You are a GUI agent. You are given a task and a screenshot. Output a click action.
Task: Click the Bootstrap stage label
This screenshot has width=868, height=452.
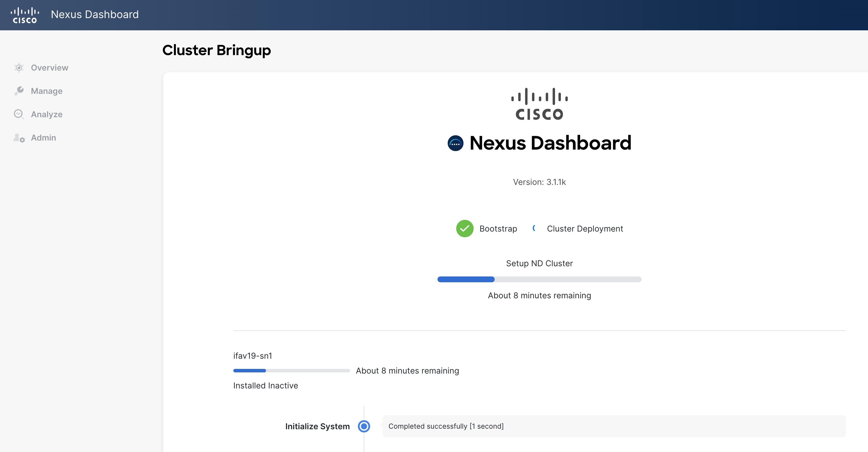pyautogui.click(x=498, y=229)
